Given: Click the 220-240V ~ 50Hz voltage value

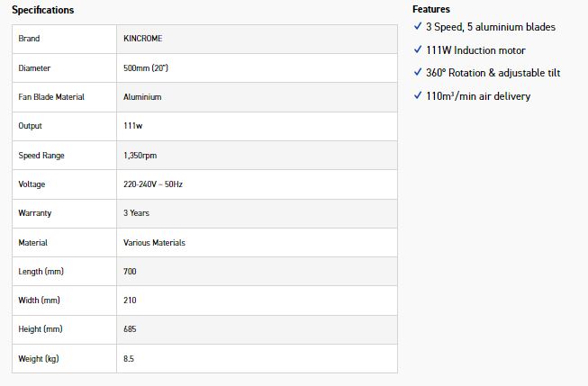Looking at the screenshot, I should point(153,184).
